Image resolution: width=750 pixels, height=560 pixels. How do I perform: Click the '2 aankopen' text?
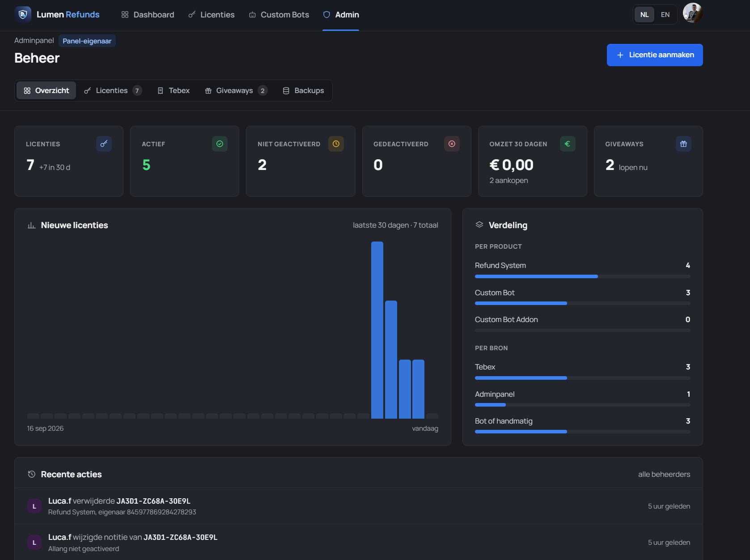point(508,180)
